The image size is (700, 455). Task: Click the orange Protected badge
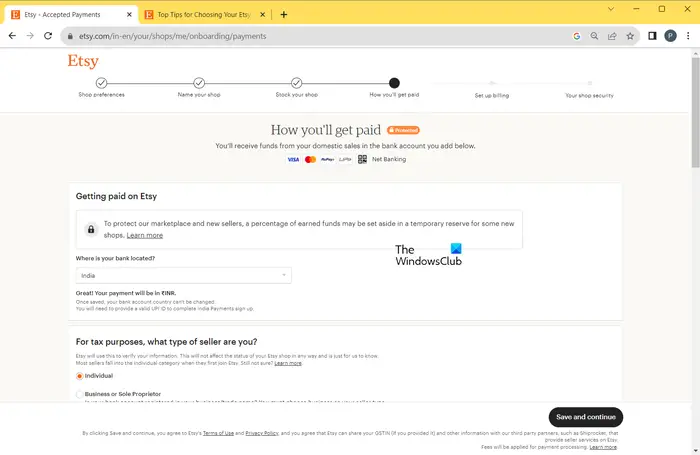coord(403,130)
